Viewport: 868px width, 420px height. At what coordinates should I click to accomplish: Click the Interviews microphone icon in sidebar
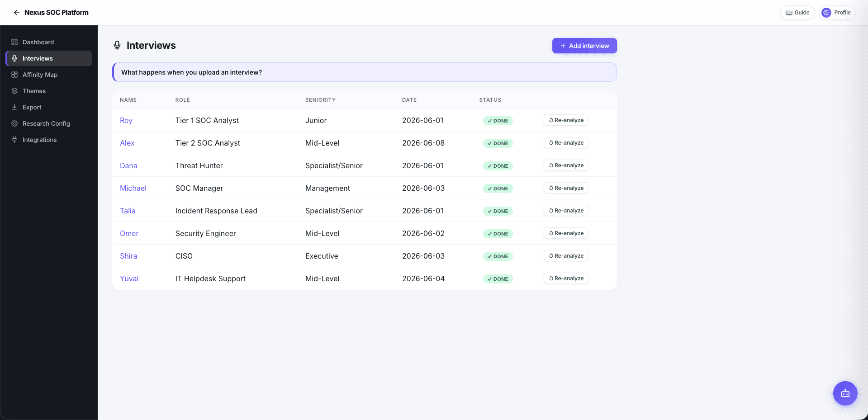(x=14, y=58)
